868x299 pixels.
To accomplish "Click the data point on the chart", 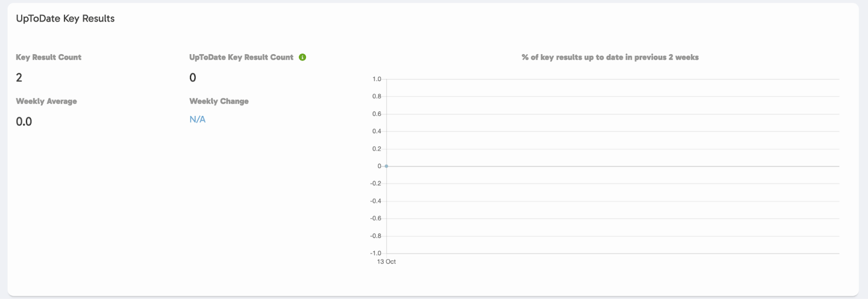I will 386,166.
